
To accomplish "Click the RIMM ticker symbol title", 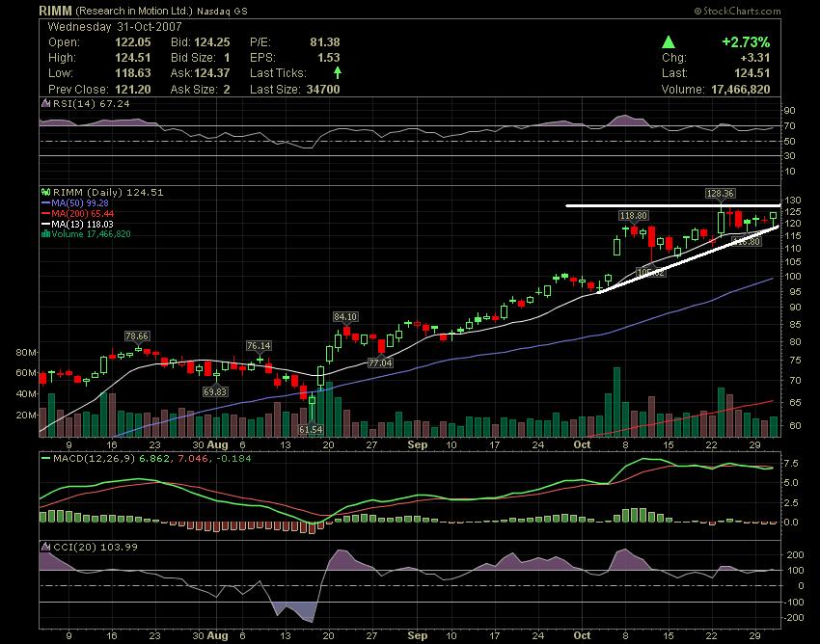I will pyautogui.click(x=55, y=11).
